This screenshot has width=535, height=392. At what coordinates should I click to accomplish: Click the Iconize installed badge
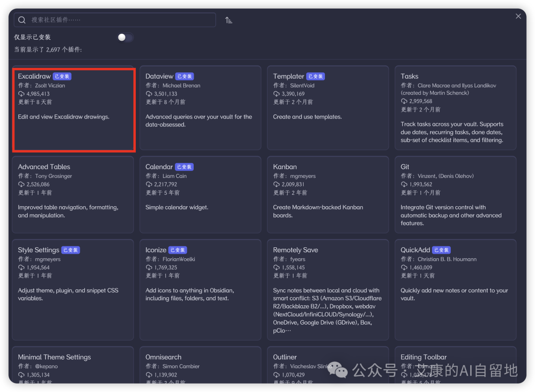[x=178, y=250]
